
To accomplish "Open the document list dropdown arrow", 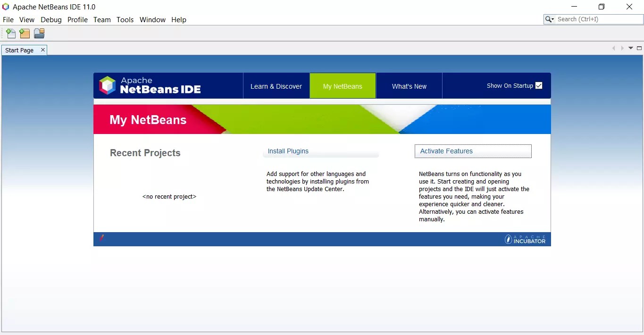I will coord(631,48).
